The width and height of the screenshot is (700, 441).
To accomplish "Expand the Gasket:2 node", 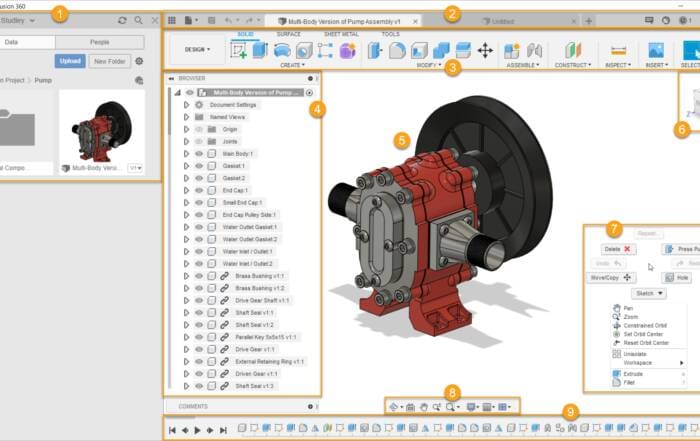I will coord(186,178).
